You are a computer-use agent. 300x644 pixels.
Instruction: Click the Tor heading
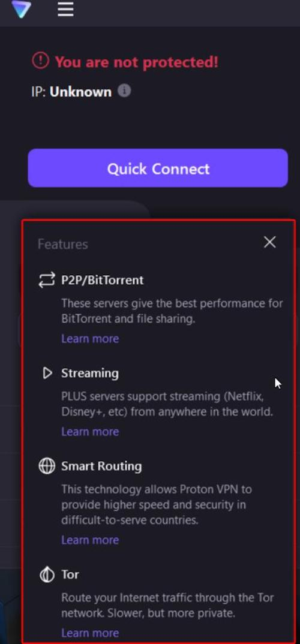pyautogui.click(x=70, y=574)
